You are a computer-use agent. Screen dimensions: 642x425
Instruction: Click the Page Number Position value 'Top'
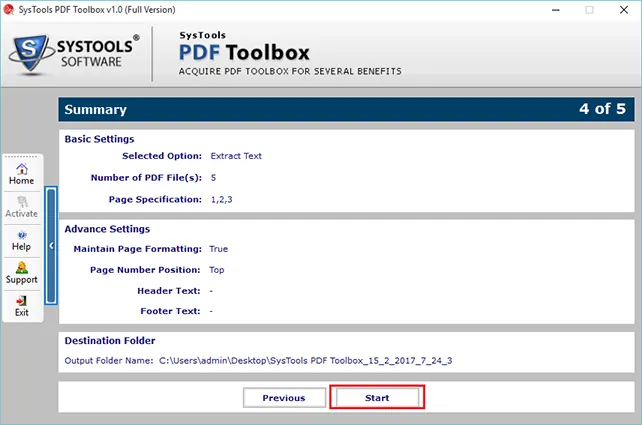coord(217,270)
